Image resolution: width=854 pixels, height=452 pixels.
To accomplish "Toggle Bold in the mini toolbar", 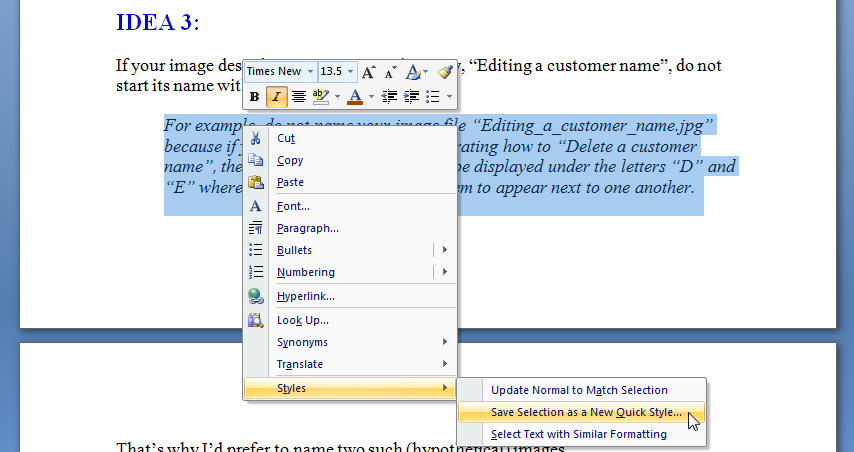I will click(254, 97).
